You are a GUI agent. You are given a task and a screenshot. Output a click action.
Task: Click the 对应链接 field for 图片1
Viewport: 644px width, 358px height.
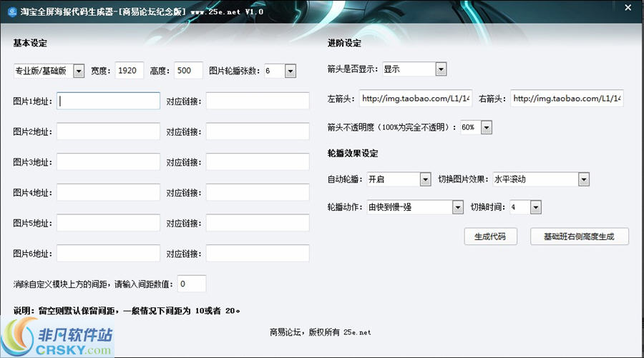coord(258,101)
